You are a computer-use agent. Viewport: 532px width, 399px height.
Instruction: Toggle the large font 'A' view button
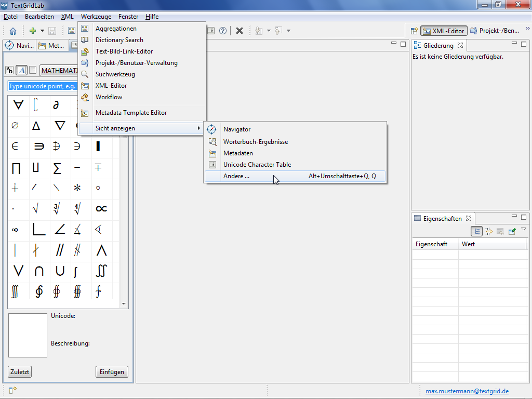(x=21, y=70)
